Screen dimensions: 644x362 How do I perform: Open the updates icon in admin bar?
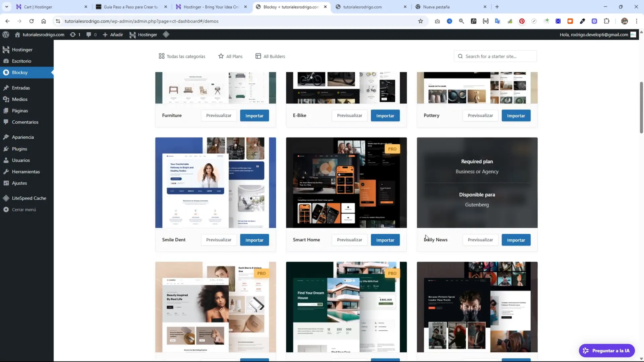(75, 35)
